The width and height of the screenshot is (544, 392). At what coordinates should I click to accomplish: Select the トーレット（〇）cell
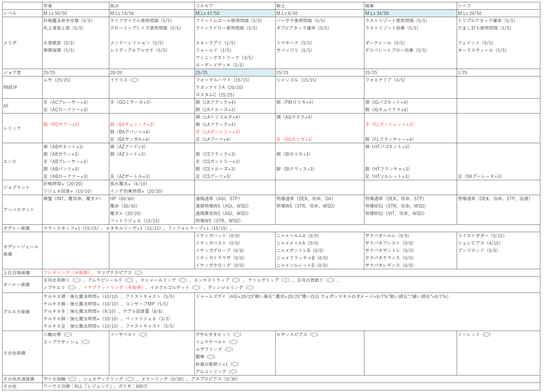click(474, 334)
